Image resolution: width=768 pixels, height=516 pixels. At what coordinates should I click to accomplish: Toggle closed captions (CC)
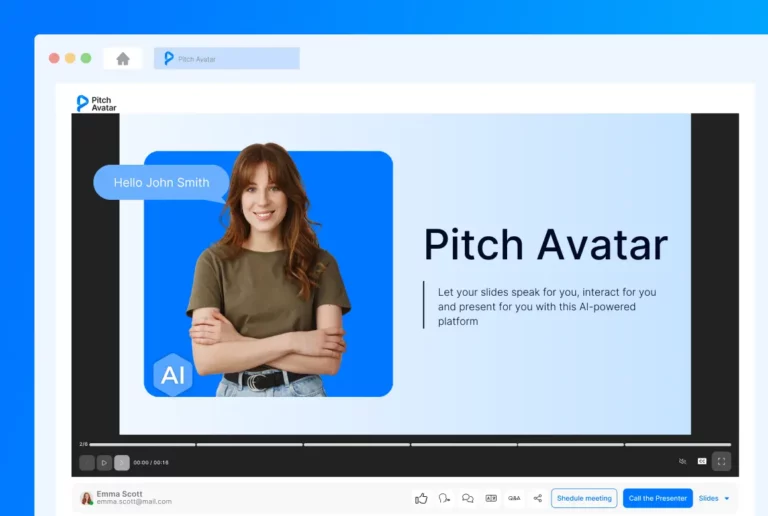702,461
